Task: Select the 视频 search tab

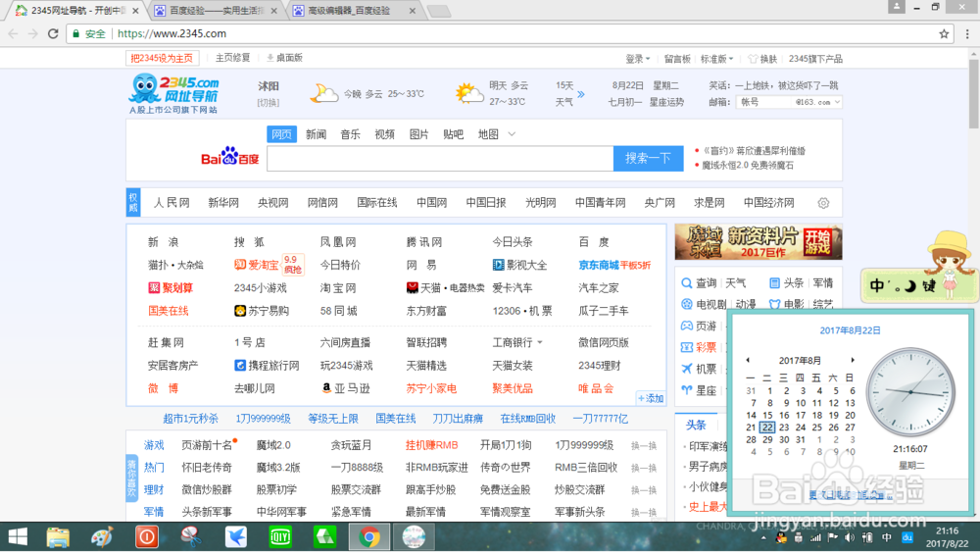Action: click(x=385, y=134)
